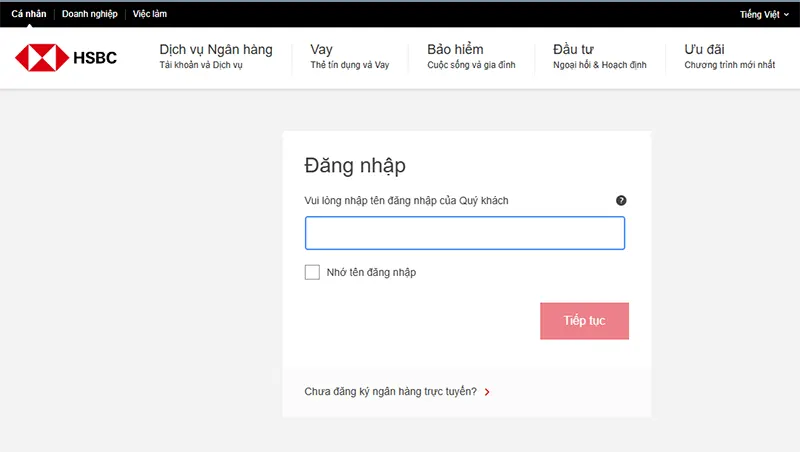Open the Tiếng Việt language dropdown
The image size is (800, 452).
coord(764,14)
